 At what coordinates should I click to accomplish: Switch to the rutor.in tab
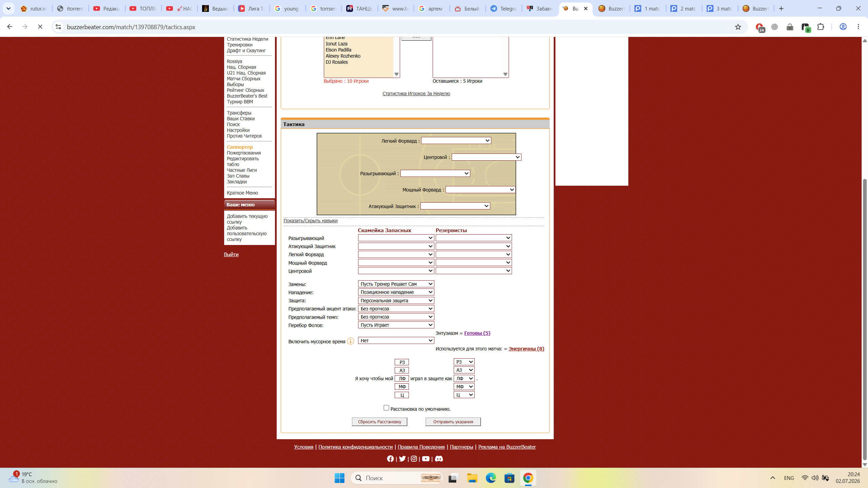click(x=34, y=8)
